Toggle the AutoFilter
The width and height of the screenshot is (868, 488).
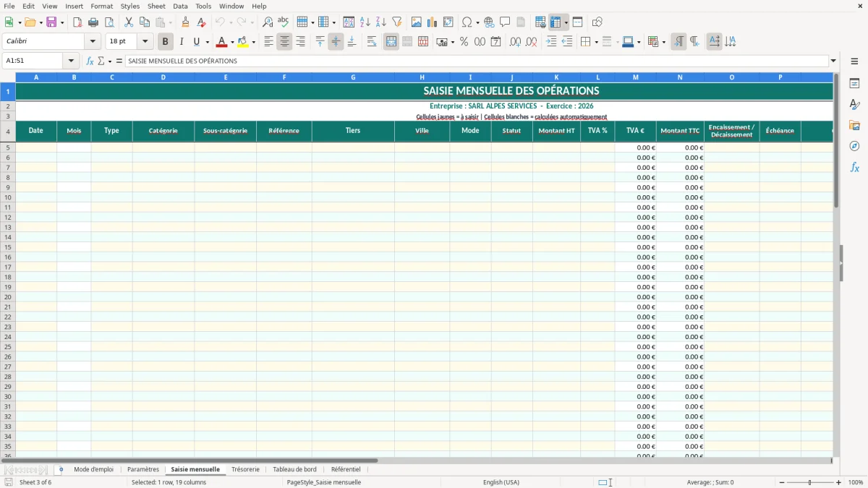click(397, 22)
